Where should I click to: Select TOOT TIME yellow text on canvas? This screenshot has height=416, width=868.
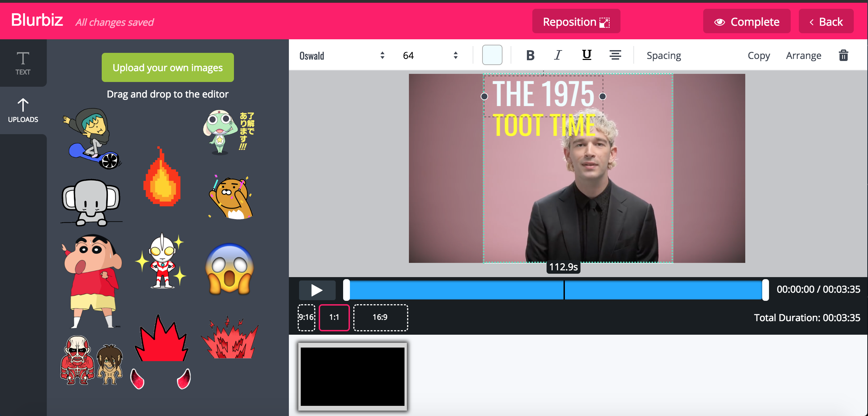point(544,125)
